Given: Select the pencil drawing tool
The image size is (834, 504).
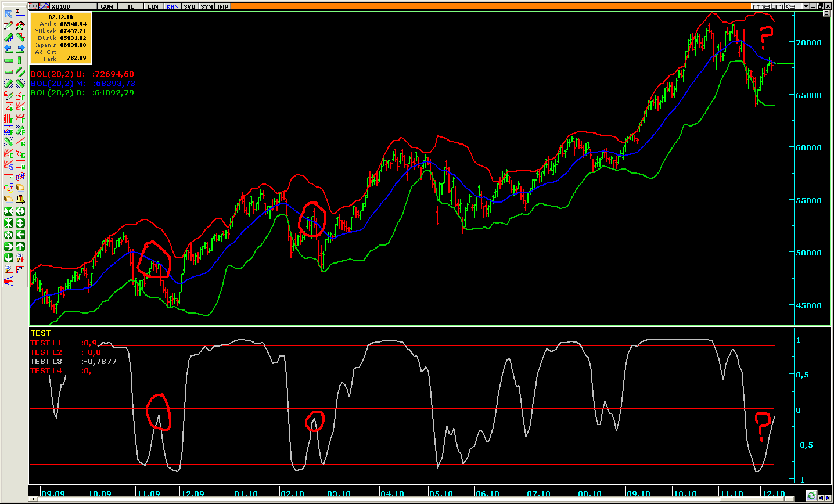Looking at the screenshot, I should pos(8,26).
